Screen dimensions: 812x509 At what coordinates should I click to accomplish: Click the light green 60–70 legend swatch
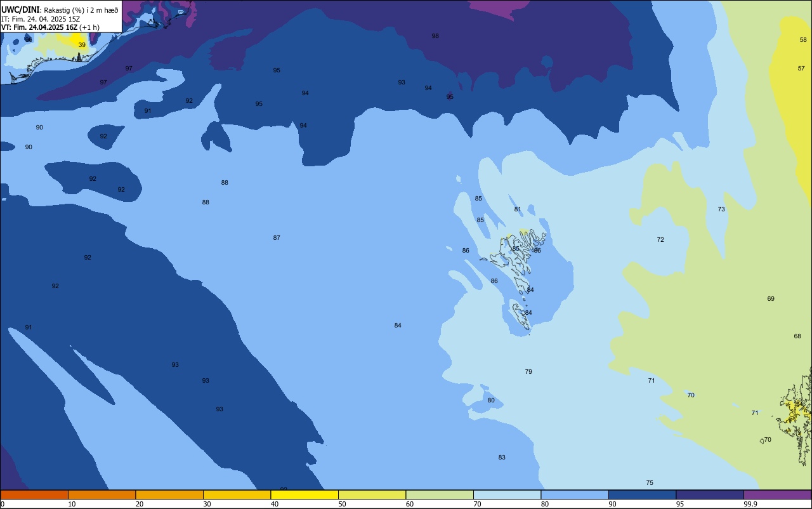(x=440, y=494)
